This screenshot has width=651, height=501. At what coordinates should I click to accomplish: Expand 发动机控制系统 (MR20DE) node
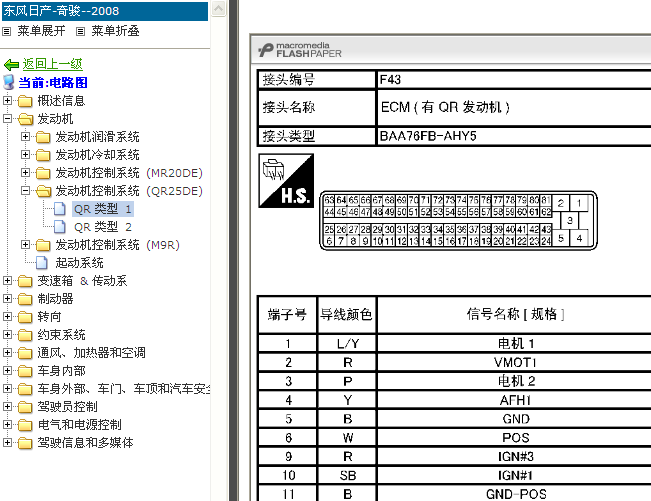click(26, 172)
